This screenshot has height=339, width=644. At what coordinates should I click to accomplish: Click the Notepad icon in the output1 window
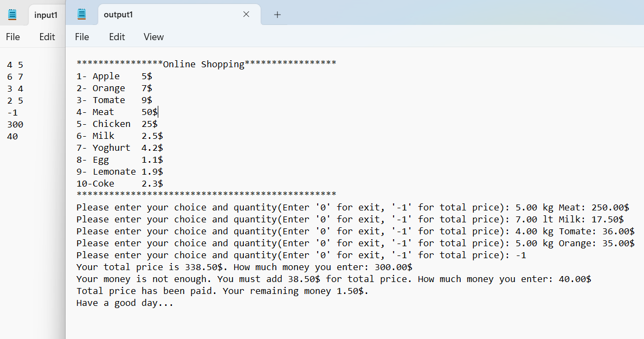pyautogui.click(x=82, y=14)
